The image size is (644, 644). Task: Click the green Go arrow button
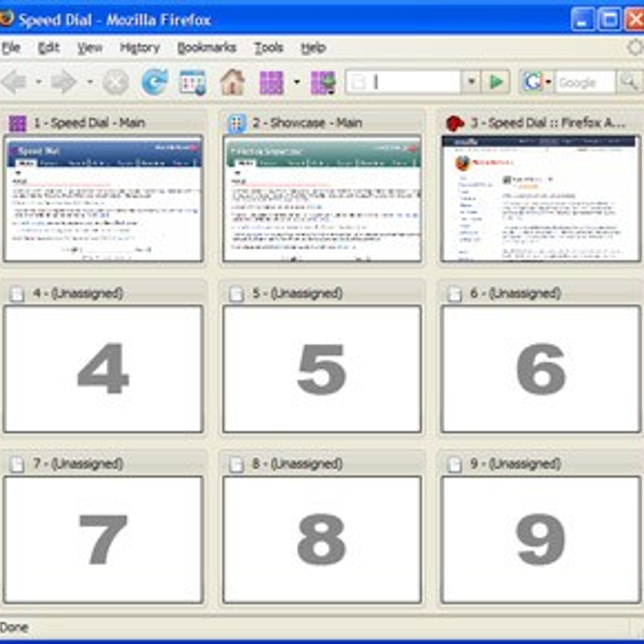tap(496, 82)
